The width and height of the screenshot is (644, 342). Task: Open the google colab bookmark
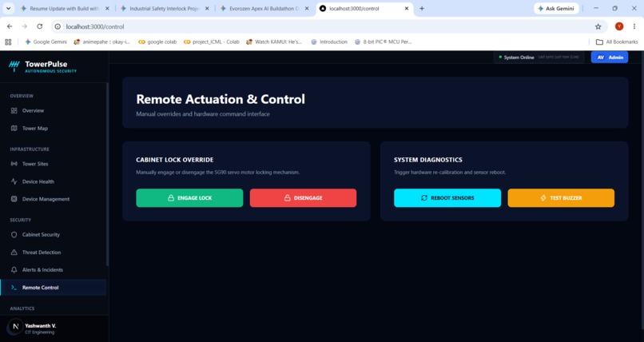click(x=157, y=42)
